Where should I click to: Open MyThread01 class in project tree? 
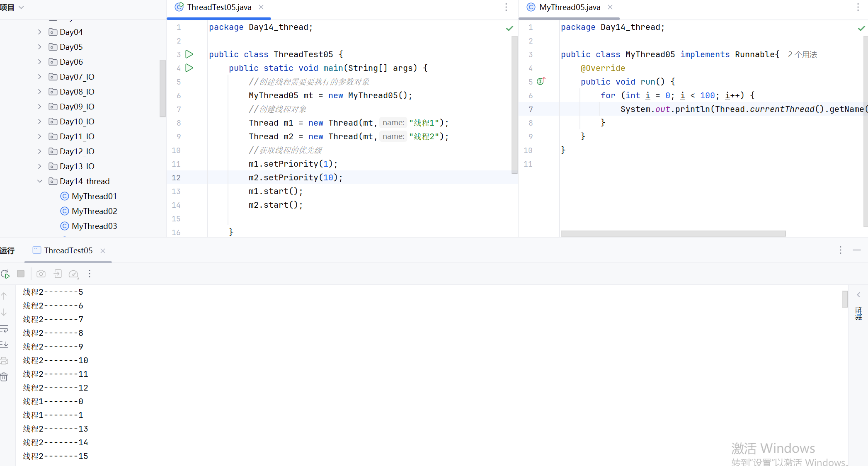coord(94,196)
